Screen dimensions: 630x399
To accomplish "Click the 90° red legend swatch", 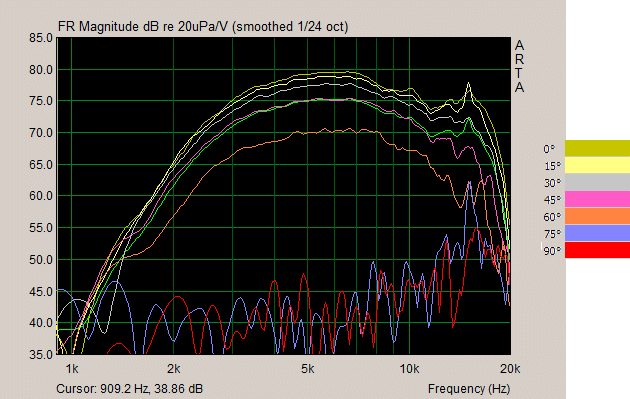I will click(597, 250).
